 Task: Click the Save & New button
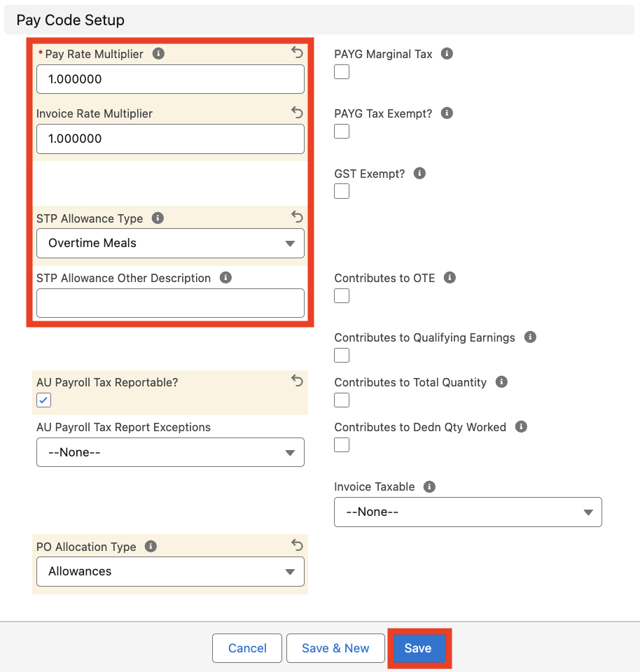[x=335, y=648]
